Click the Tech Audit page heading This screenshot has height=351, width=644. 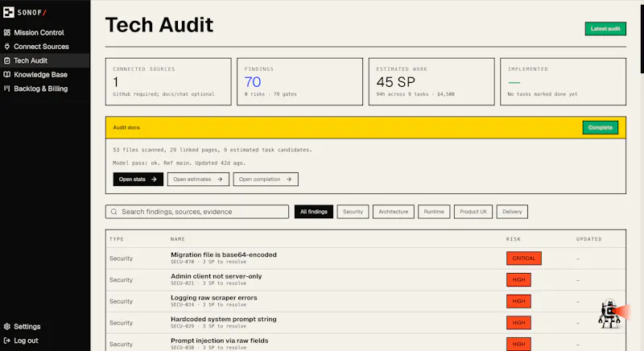[x=159, y=25]
